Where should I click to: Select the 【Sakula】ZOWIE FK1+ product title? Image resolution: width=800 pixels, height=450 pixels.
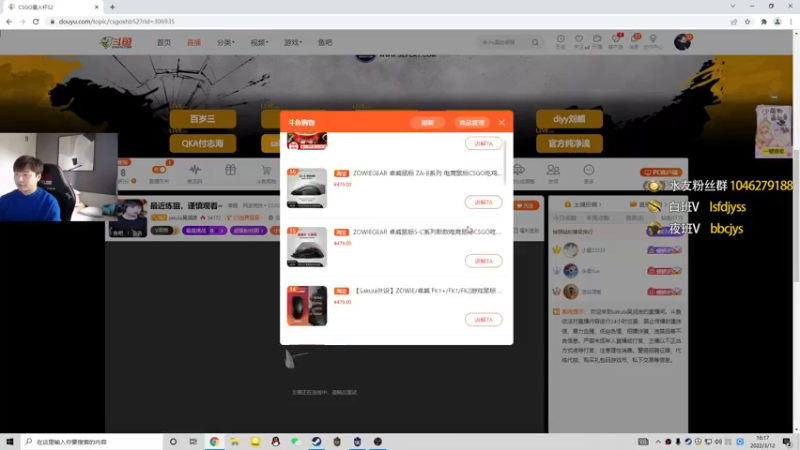tap(427, 290)
